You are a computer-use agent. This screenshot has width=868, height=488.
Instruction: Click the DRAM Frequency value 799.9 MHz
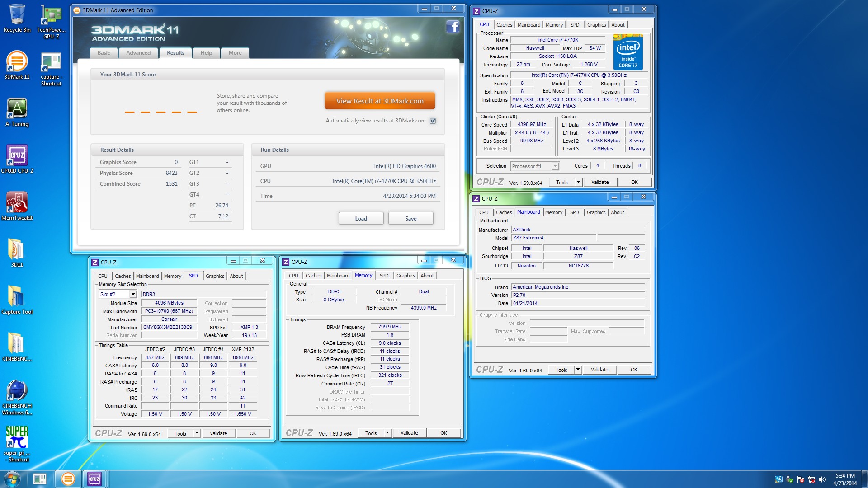390,327
